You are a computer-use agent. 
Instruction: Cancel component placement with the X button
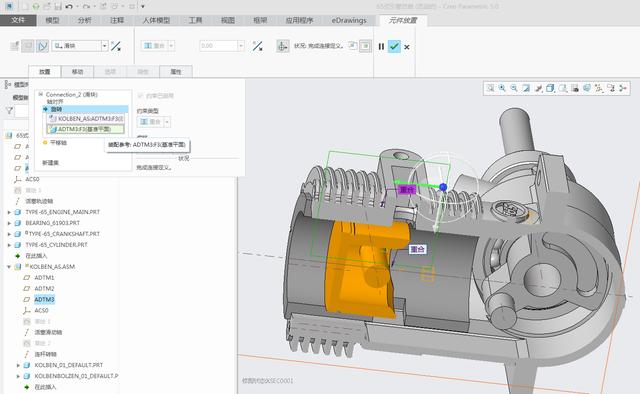pos(407,47)
